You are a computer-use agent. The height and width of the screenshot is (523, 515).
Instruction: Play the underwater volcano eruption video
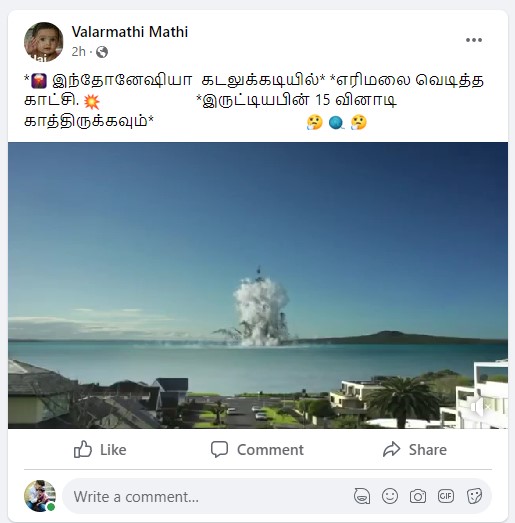(258, 285)
